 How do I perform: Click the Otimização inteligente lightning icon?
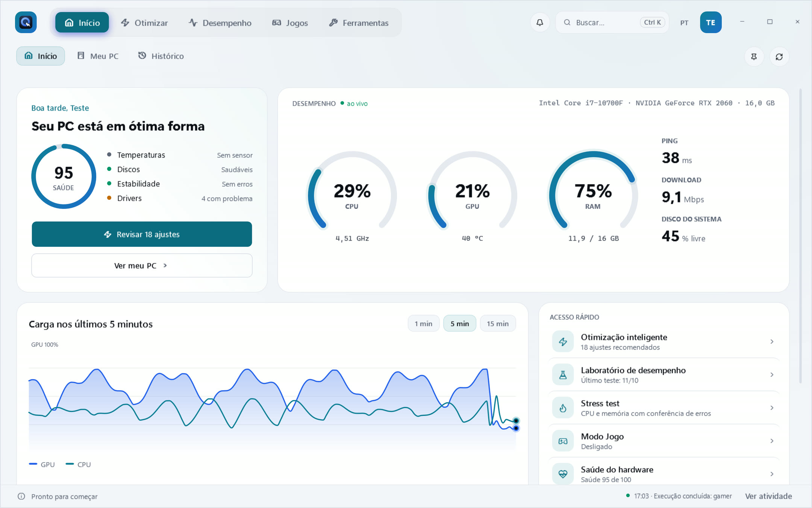563,342
